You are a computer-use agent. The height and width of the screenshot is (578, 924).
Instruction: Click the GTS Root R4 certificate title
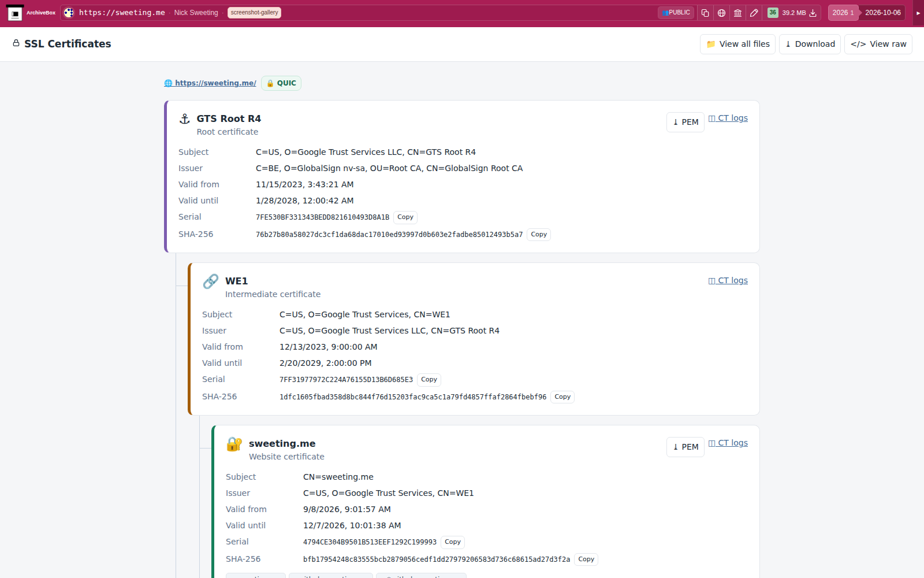pos(229,118)
